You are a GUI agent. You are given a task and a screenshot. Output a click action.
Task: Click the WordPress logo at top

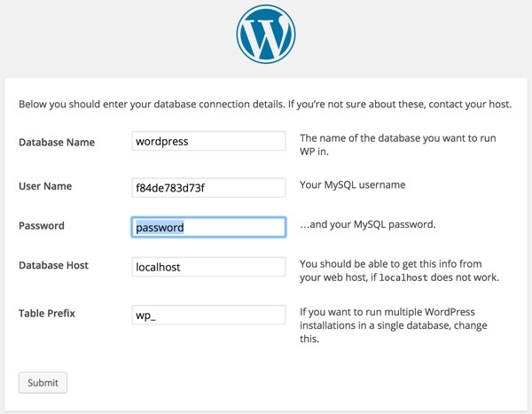click(x=266, y=34)
